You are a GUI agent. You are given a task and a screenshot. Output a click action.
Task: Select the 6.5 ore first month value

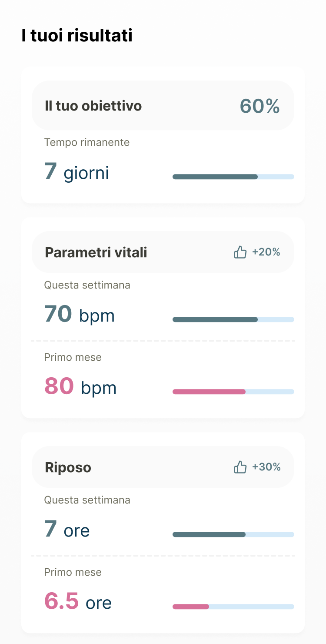[x=78, y=602]
